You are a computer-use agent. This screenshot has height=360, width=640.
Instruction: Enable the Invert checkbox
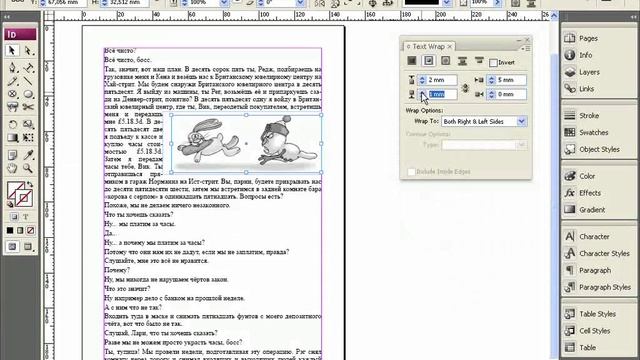pos(493,63)
